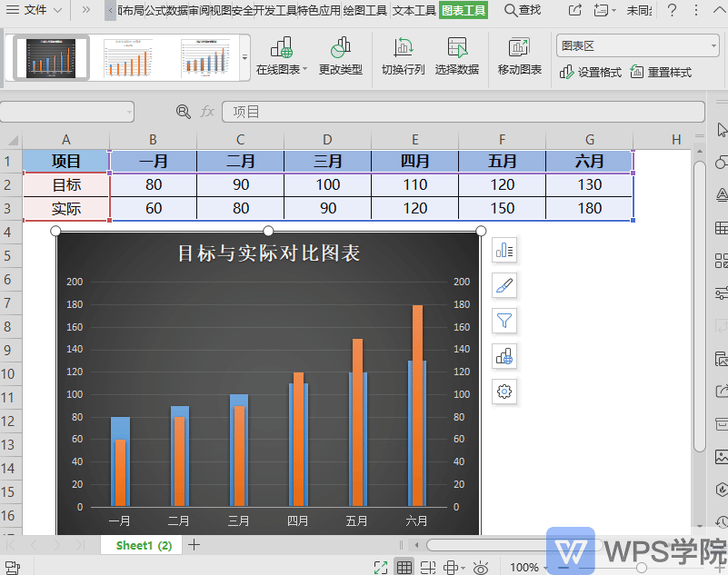Select the third blue-orange chart style thumbnail

(x=205, y=57)
